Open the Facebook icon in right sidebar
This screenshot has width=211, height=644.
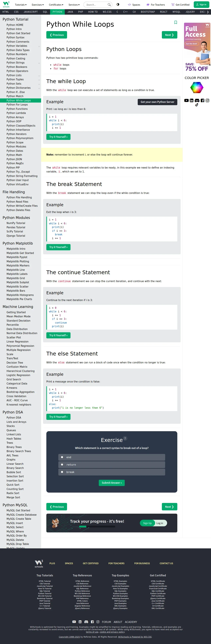click(x=202, y=101)
